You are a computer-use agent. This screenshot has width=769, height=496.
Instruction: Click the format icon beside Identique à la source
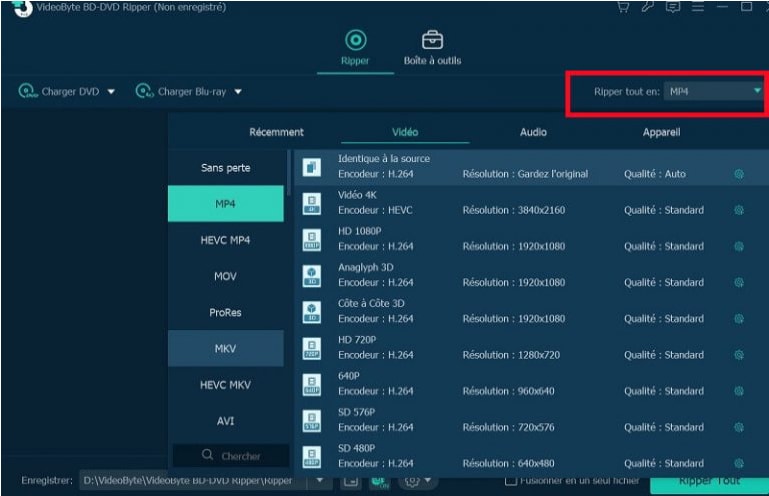pyautogui.click(x=312, y=167)
